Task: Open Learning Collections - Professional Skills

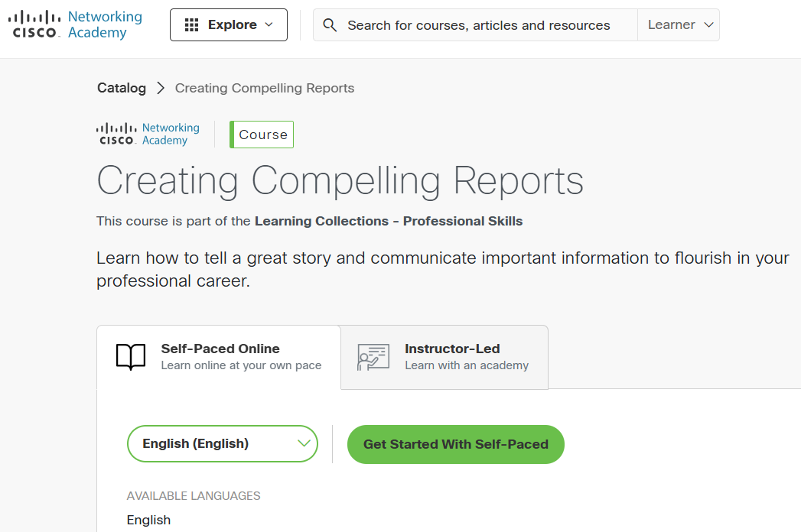Action: pos(388,221)
